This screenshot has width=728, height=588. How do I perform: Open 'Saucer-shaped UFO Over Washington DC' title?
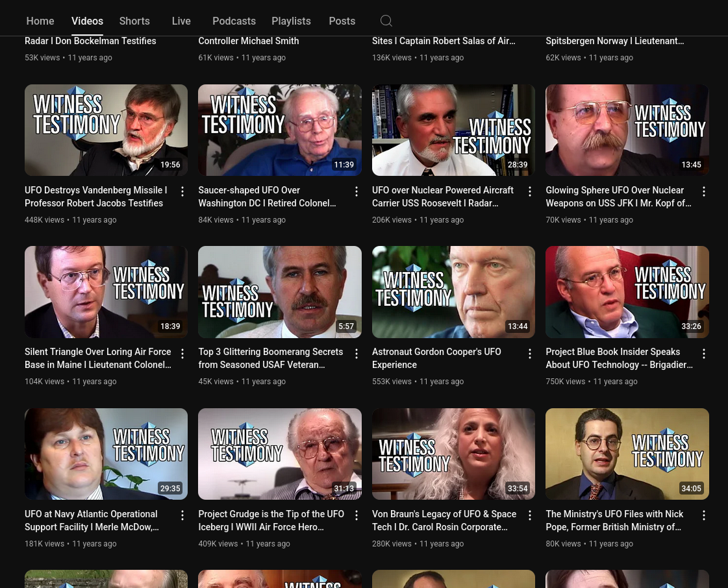267,197
